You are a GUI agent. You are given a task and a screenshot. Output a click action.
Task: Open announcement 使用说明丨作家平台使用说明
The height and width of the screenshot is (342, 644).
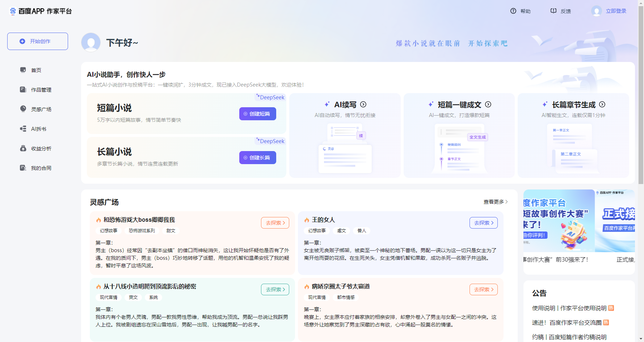click(x=569, y=308)
